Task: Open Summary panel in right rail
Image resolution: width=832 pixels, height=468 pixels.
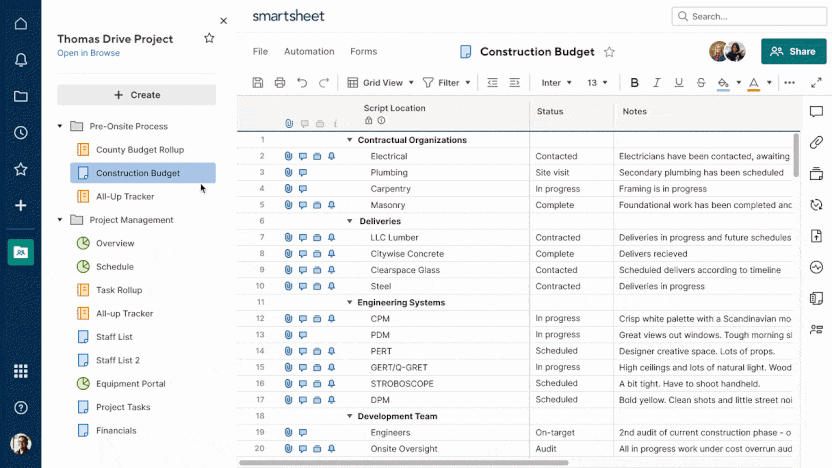Action: coord(816,298)
